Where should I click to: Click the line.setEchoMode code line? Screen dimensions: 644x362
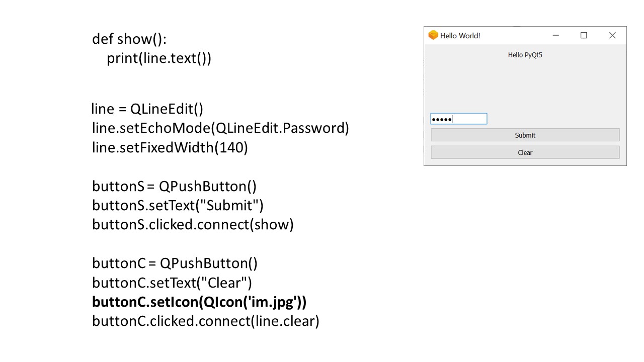coord(220,128)
